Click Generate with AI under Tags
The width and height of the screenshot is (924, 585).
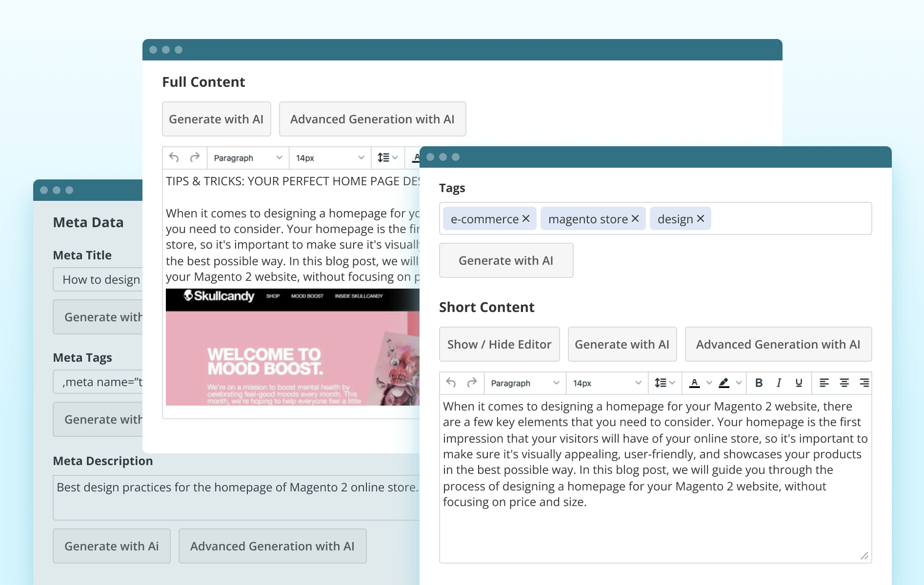(x=506, y=260)
